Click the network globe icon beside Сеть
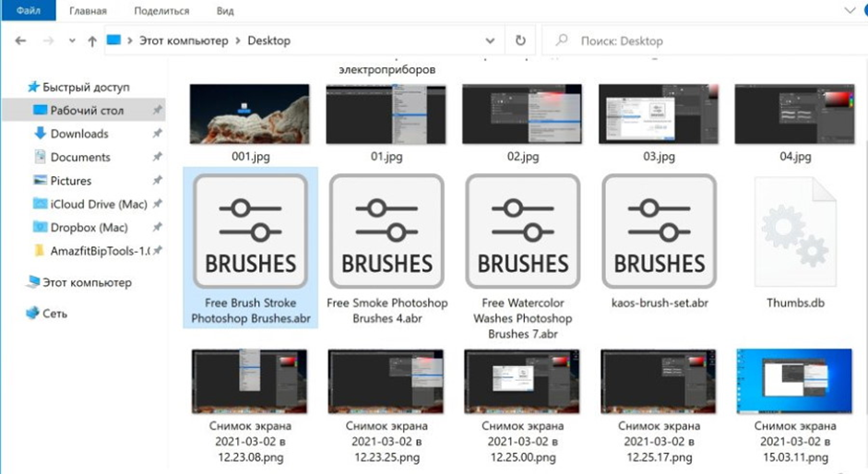Screen dimensions: 868x474 coord(32,313)
